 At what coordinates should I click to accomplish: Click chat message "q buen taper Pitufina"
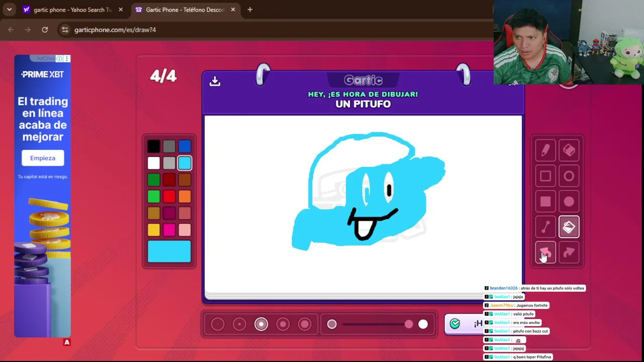(531, 357)
